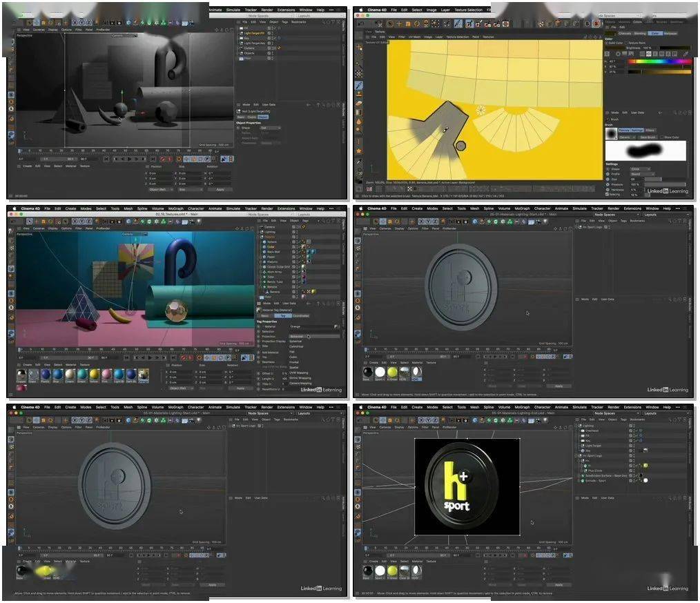Screen dimensions: 700x603
Task: Click X axis lock in bottom-right window toolbar
Action: pyautogui.click(x=421, y=420)
